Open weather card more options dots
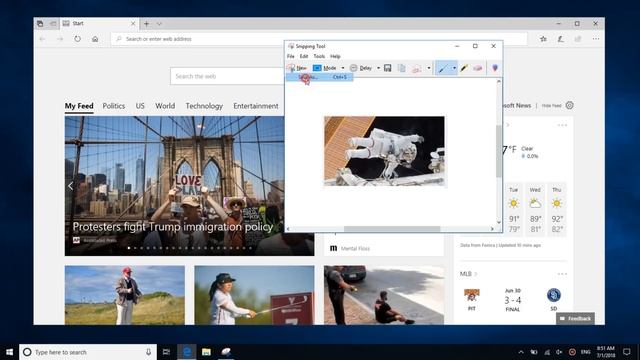The width and height of the screenshot is (640, 360). (562, 125)
